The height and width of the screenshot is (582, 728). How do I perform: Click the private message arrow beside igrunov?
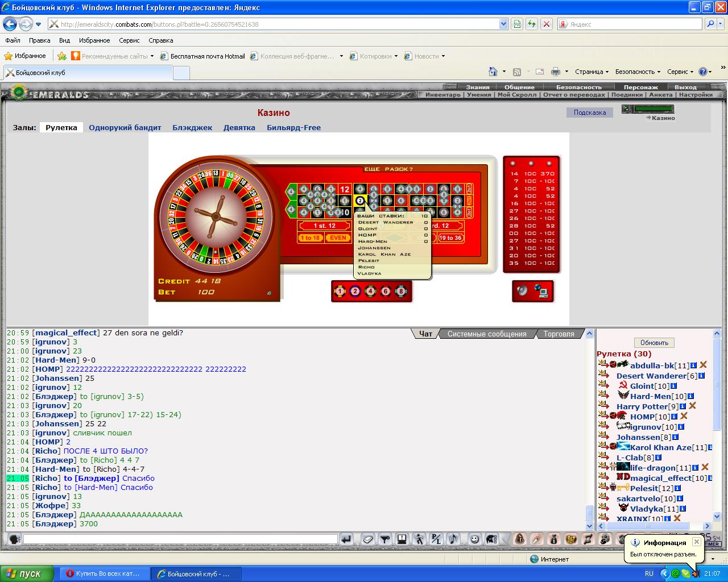click(x=603, y=426)
